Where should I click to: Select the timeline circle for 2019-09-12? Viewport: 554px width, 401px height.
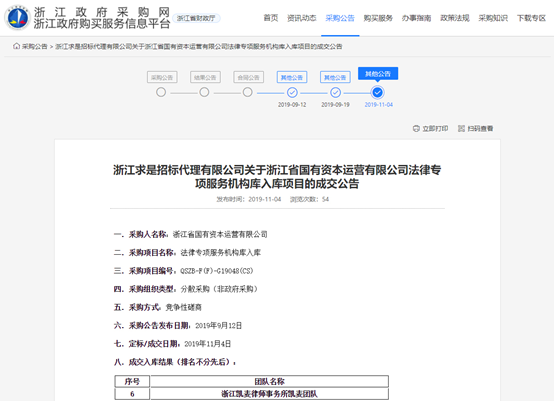292,93
